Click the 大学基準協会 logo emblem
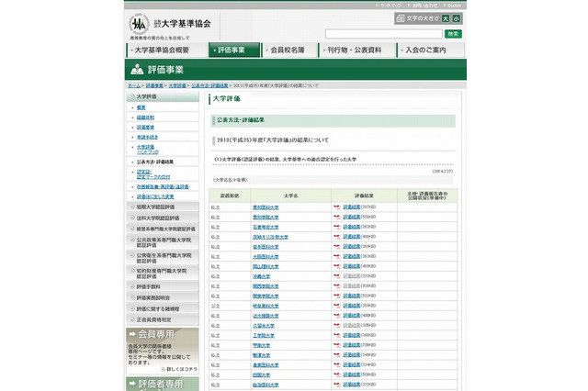 [139, 24]
